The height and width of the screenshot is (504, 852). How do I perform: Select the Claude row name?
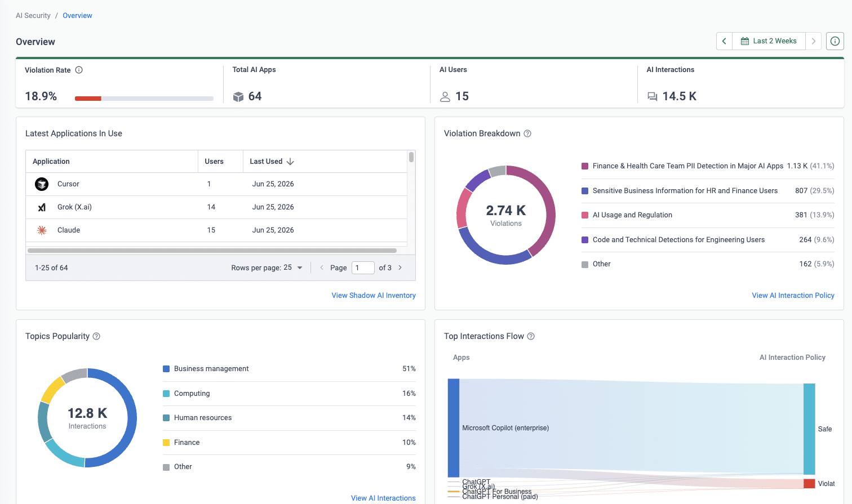[69, 230]
